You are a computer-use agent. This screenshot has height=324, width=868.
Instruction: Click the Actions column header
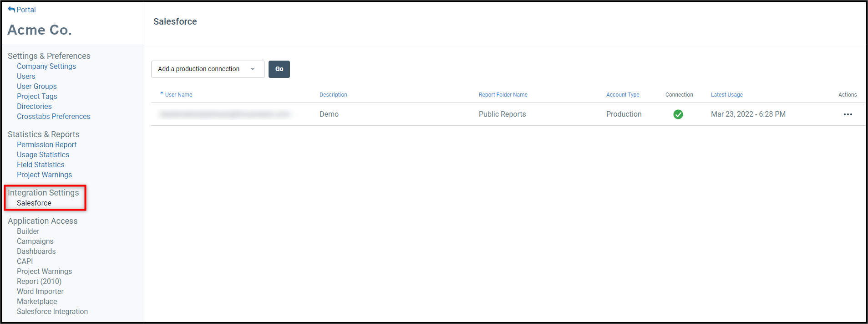click(x=848, y=95)
